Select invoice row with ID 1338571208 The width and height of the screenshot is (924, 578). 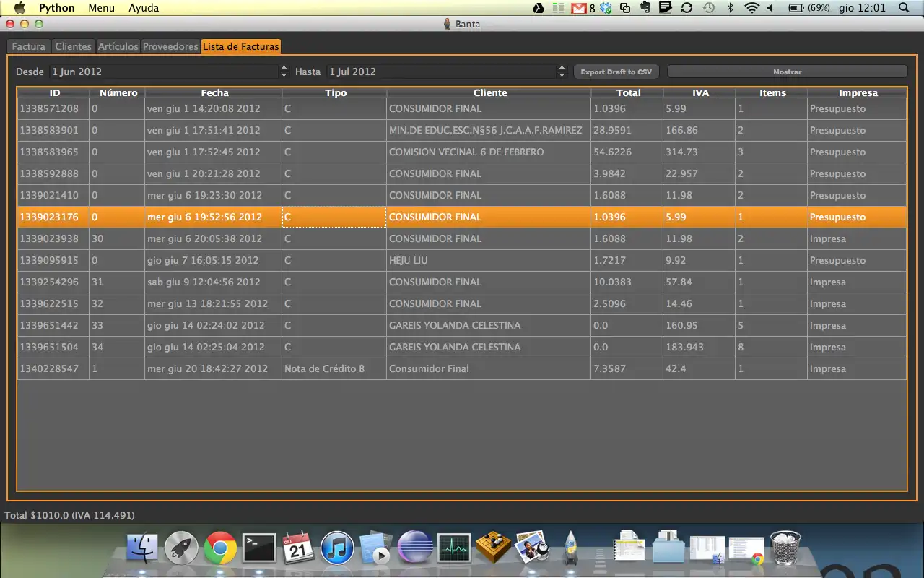(462, 108)
